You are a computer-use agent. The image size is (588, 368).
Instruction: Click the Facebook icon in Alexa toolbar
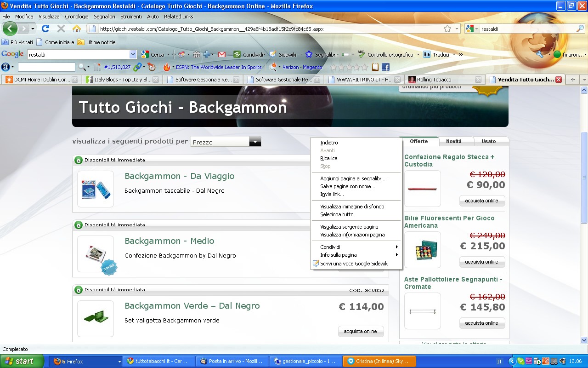385,67
